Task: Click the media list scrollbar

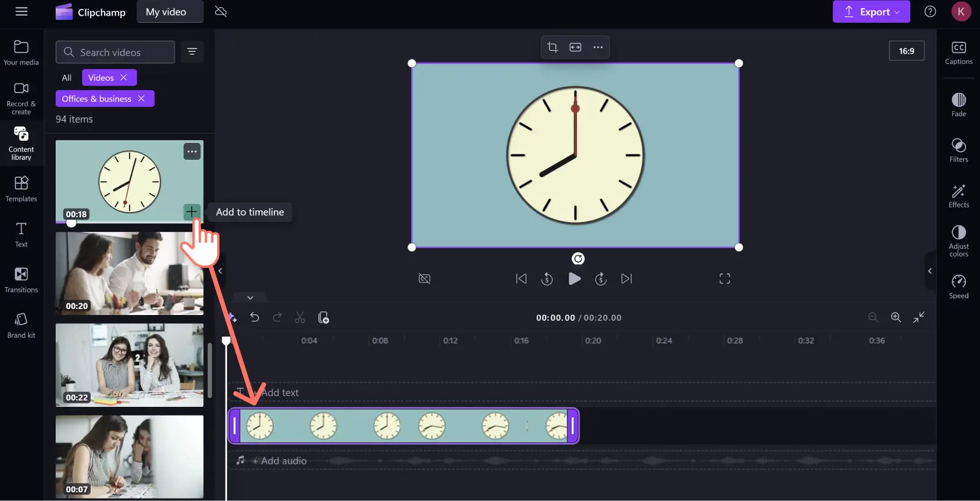Action: tap(209, 370)
